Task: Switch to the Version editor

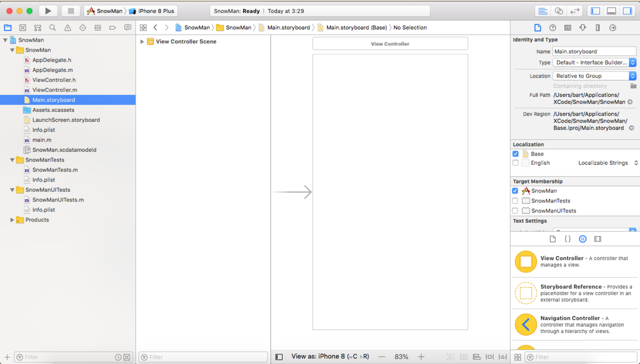Action: click(x=575, y=11)
